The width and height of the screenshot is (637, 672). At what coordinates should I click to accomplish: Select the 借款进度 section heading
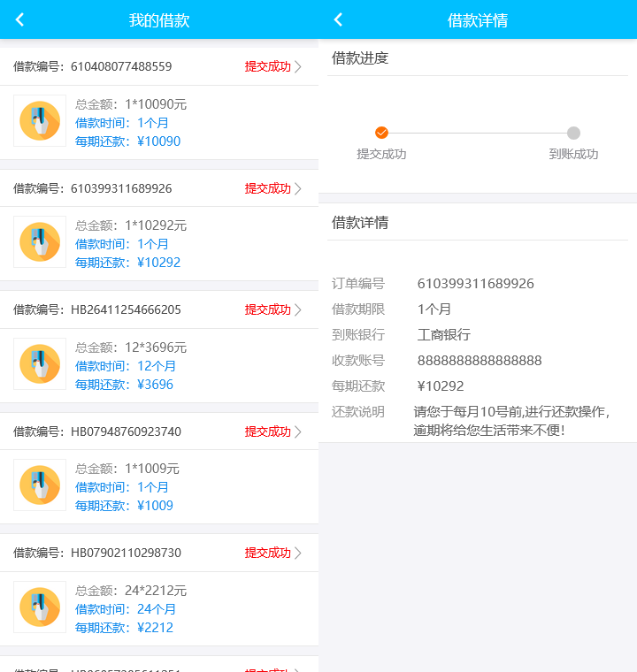[x=360, y=57]
